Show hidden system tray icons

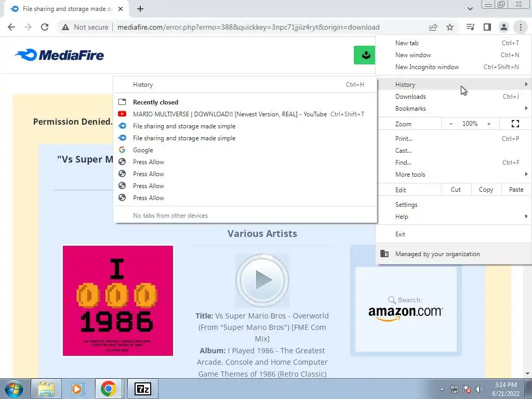(x=442, y=389)
